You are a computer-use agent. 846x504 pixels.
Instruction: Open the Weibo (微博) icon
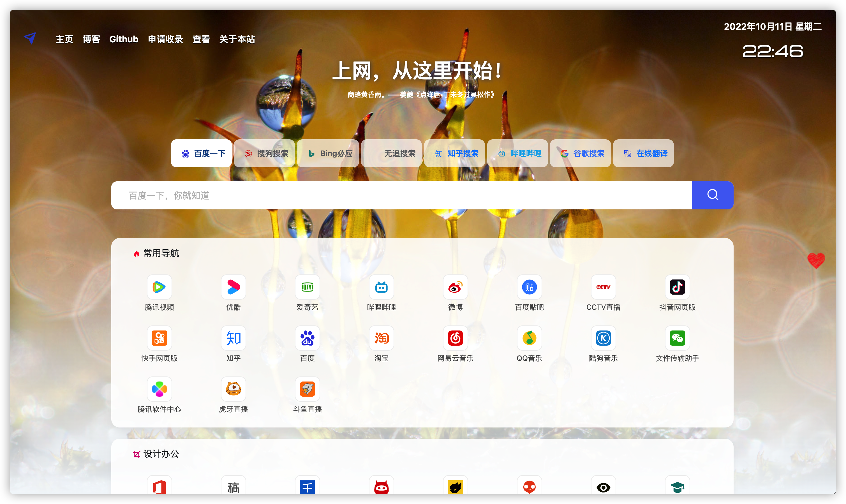click(x=455, y=287)
